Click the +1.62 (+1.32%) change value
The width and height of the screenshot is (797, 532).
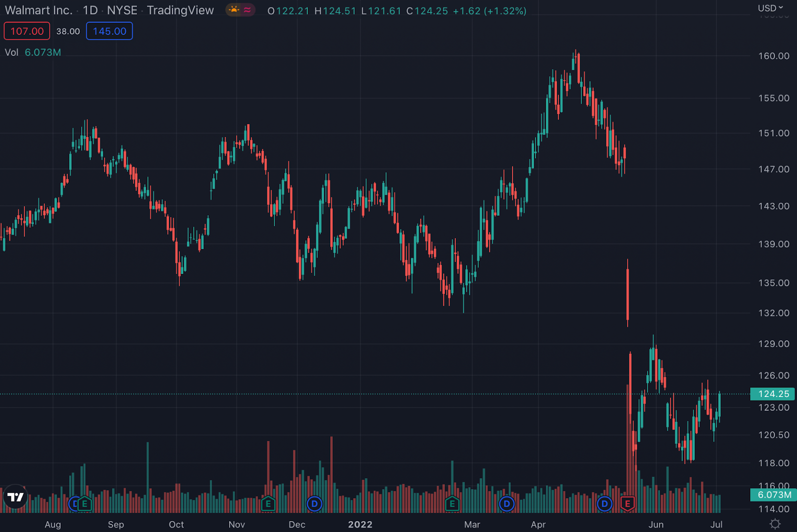(x=490, y=11)
